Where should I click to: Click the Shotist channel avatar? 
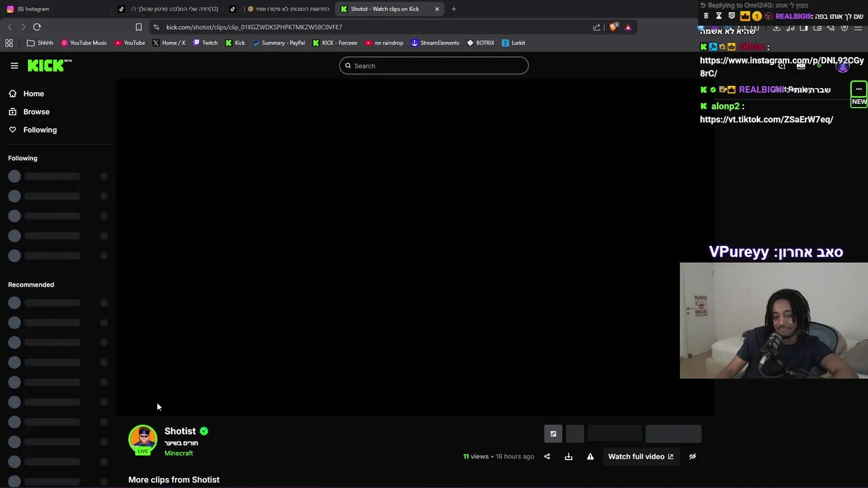[x=142, y=439]
